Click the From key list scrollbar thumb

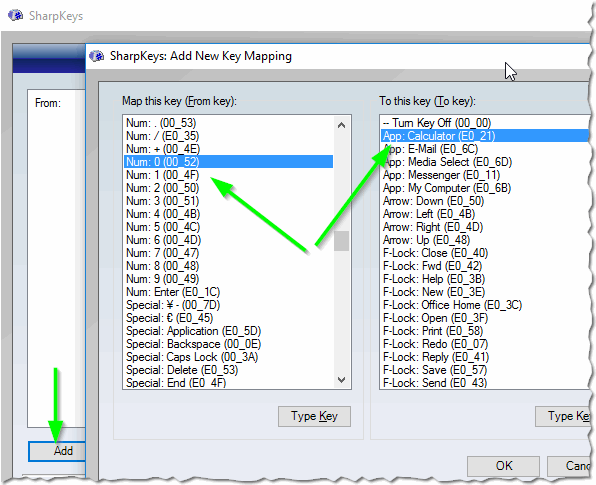coord(341,241)
